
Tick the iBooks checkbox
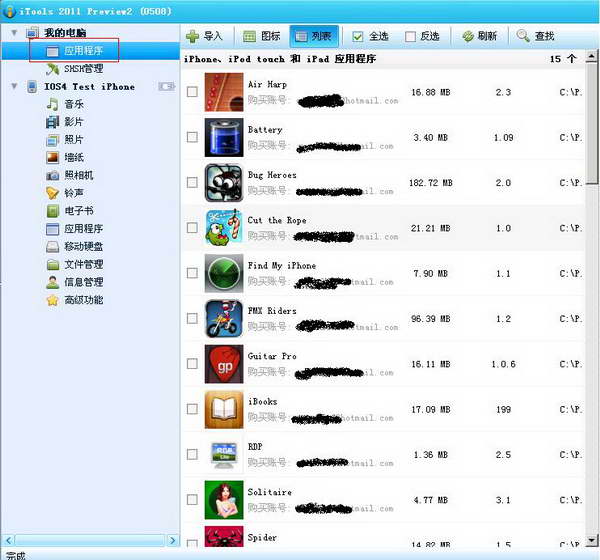192,409
